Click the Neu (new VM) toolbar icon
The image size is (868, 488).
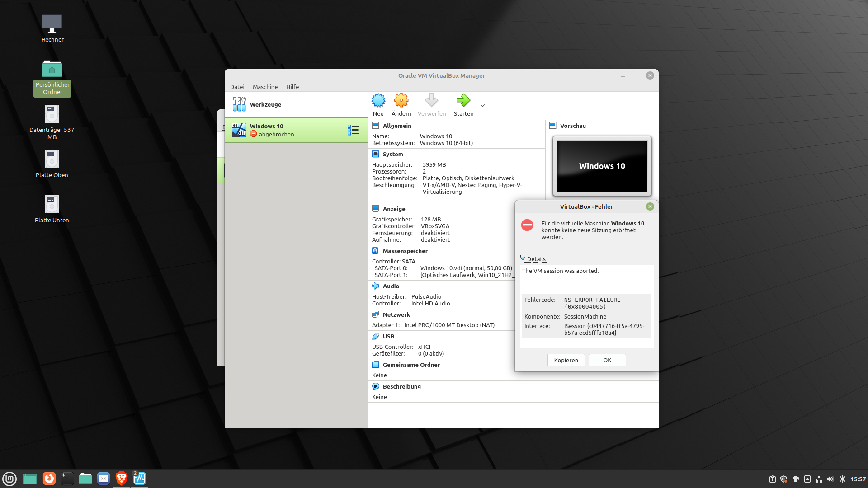click(x=378, y=101)
